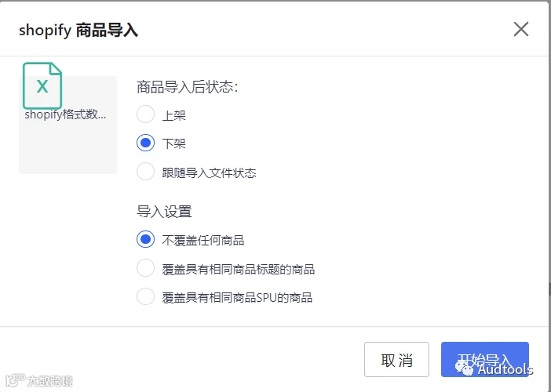Click the 下架 label text

pyautogui.click(x=173, y=143)
